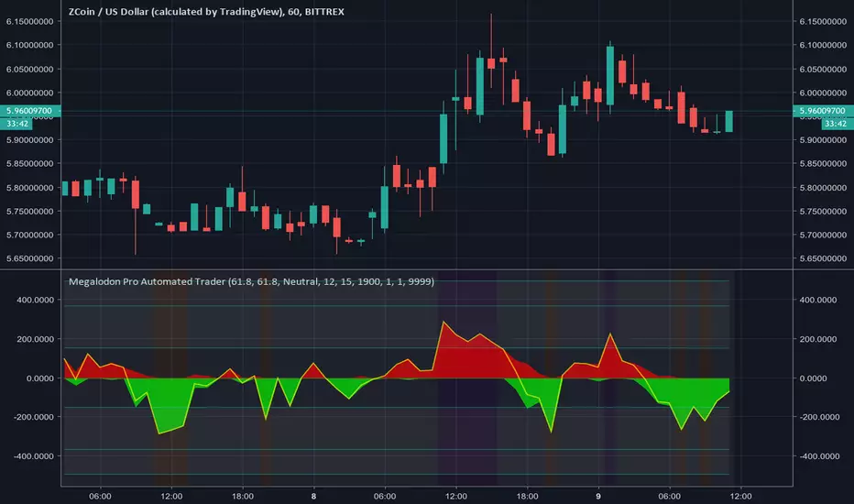Click the Megalodon Pro Automated Trader indicator title
Image resolution: width=854 pixels, height=504 pixels.
[251, 281]
